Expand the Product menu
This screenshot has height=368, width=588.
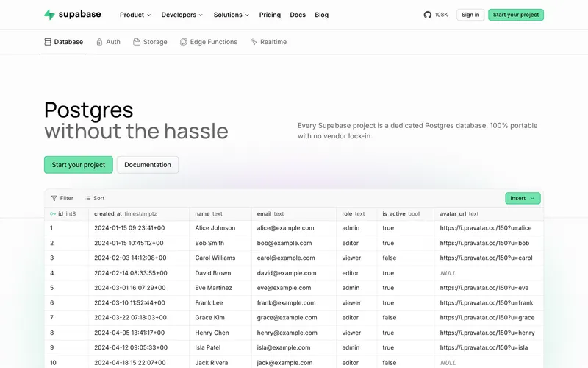(135, 15)
